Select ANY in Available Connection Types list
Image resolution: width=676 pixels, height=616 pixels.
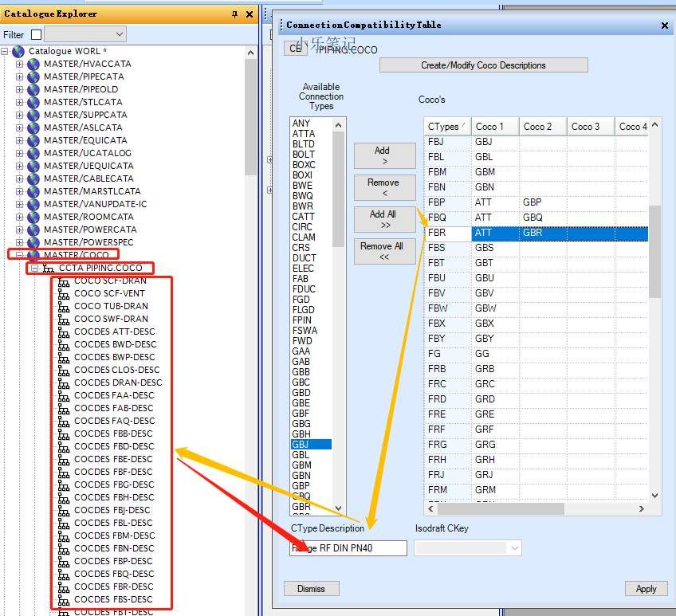[301, 124]
